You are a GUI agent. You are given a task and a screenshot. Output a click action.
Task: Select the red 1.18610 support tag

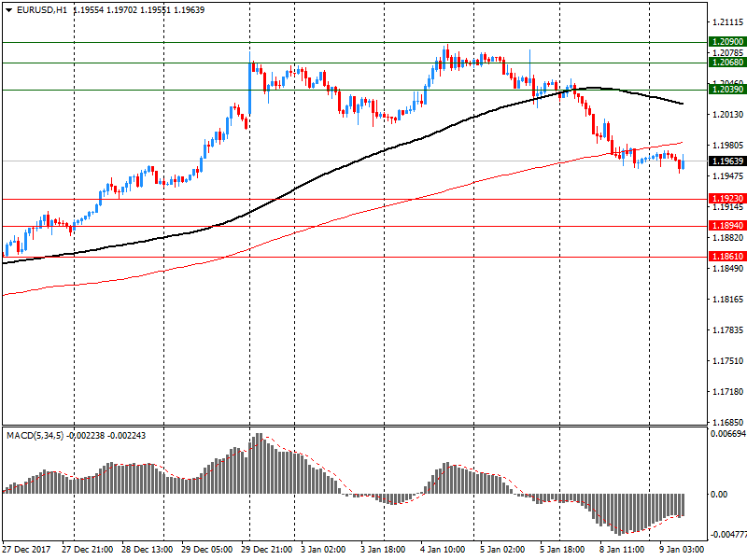tap(726, 257)
